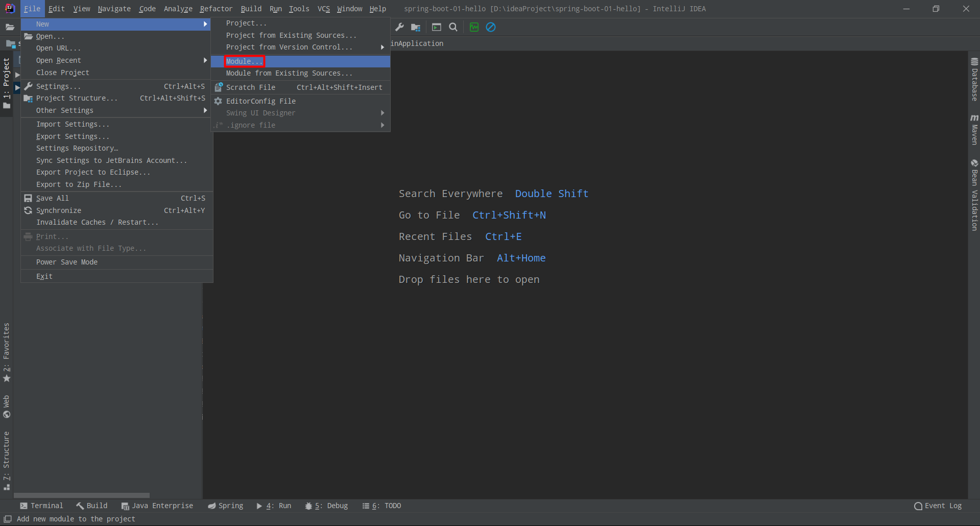Open the View menu

(x=82, y=9)
